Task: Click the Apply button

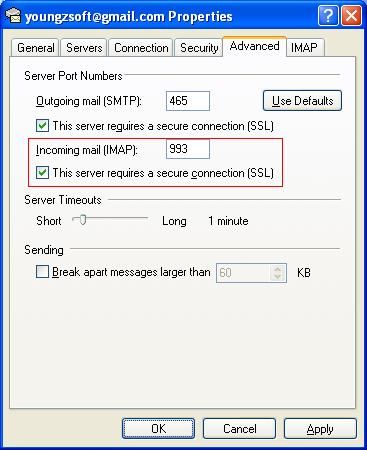Action: click(320, 429)
